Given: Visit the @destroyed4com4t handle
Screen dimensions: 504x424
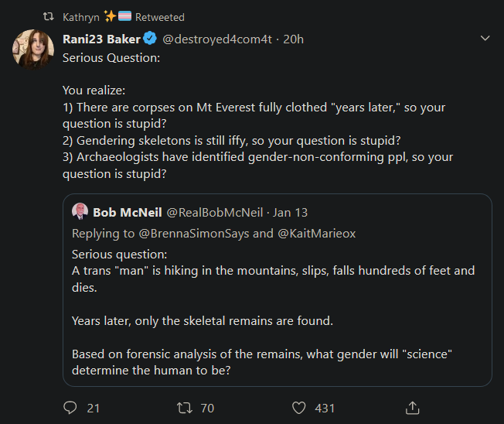Looking at the screenshot, I should (217, 39).
